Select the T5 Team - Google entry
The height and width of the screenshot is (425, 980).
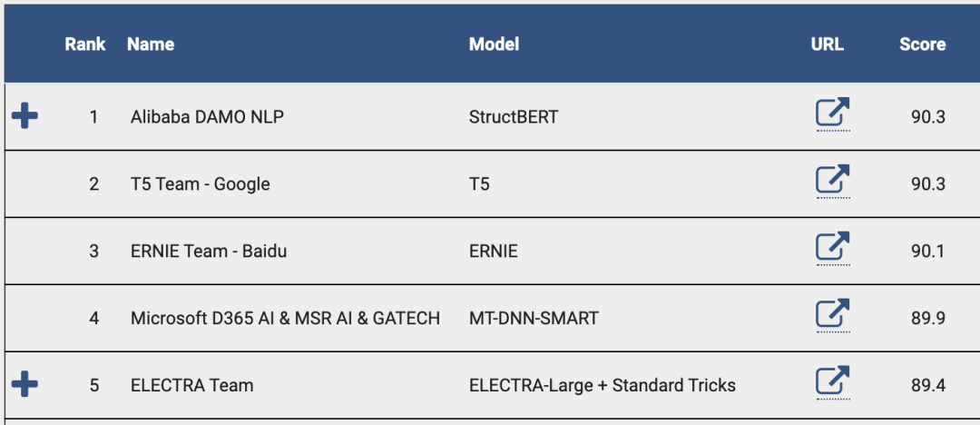200,184
